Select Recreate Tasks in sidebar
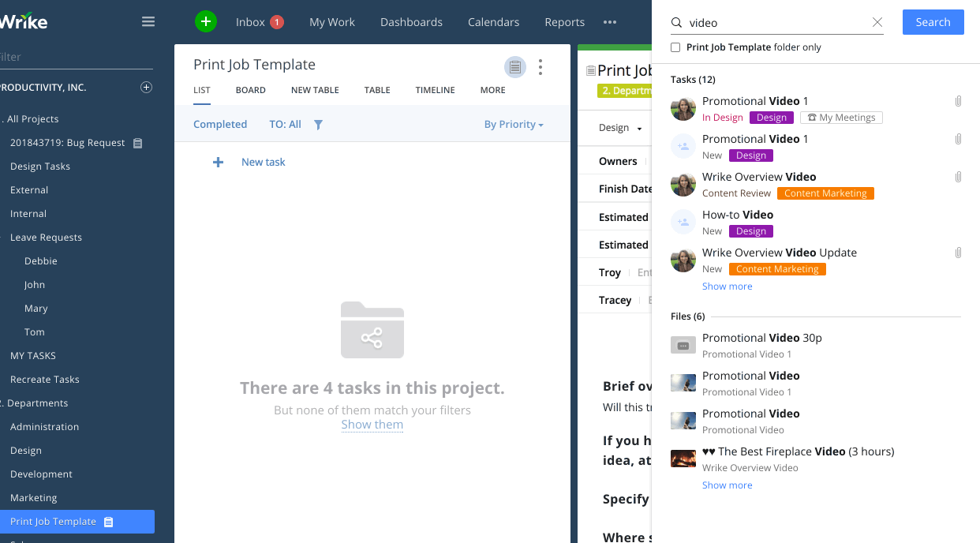The height and width of the screenshot is (543, 980). point(45,380)
